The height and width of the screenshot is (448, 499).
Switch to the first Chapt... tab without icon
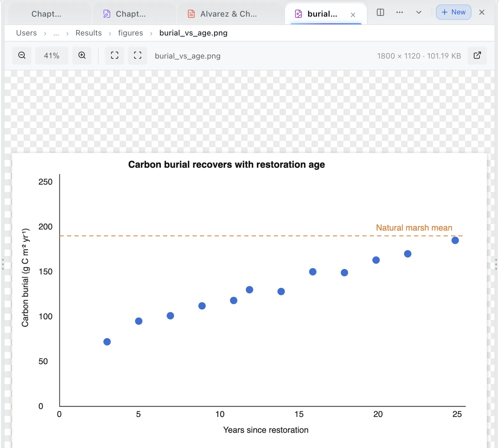(49, 14)
